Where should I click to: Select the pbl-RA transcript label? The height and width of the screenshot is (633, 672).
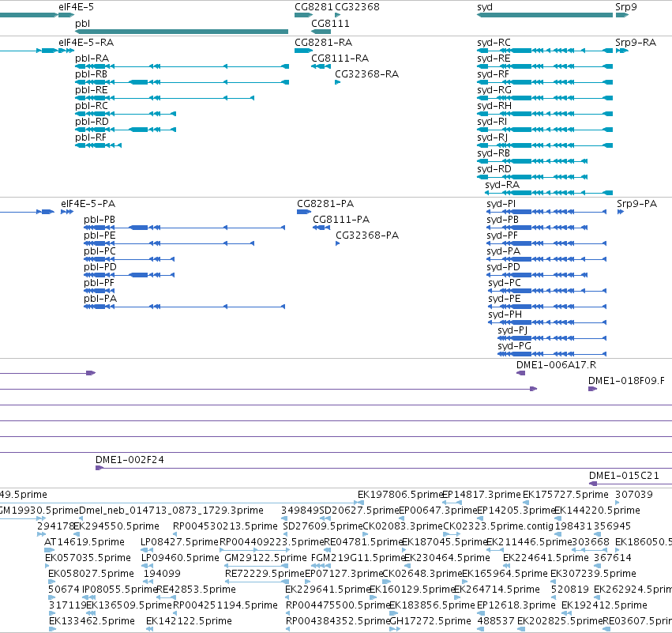tap(92, 58)
